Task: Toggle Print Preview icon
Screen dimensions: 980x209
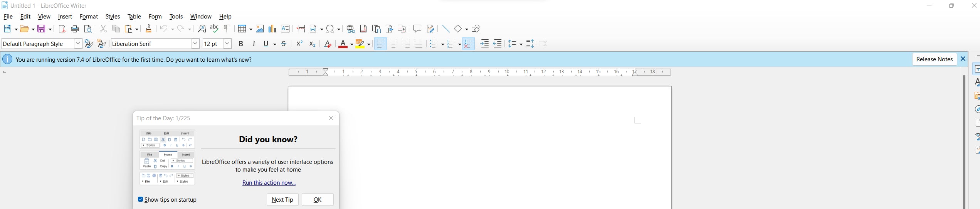Action: [88, 29]
